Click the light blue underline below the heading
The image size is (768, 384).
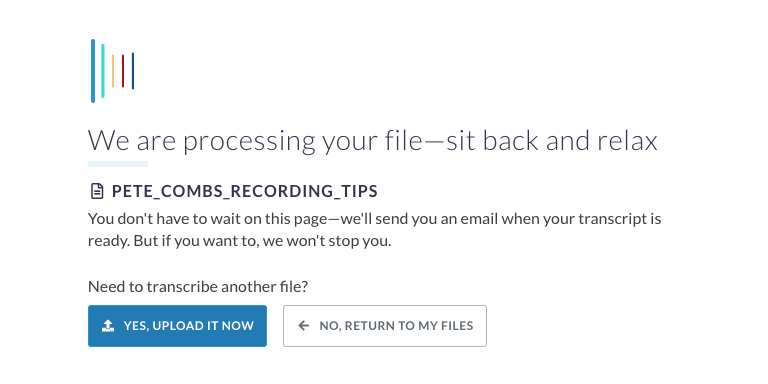[118, 164]
